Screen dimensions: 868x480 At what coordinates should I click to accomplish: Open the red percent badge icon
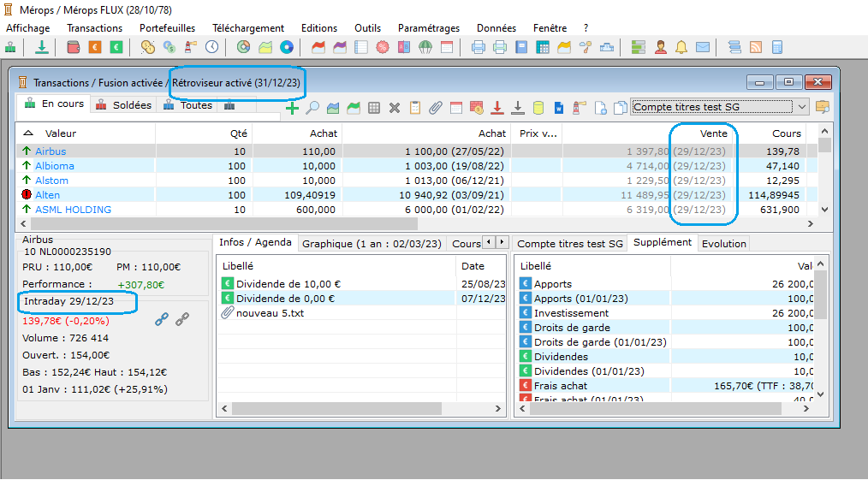[383, 48]
